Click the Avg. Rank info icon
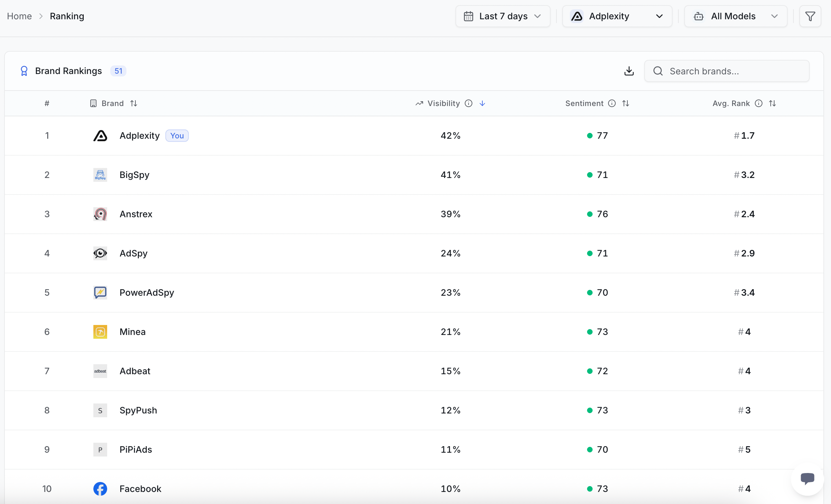The image size is (831, 504). pyautogui.click(x=759, y=103)
